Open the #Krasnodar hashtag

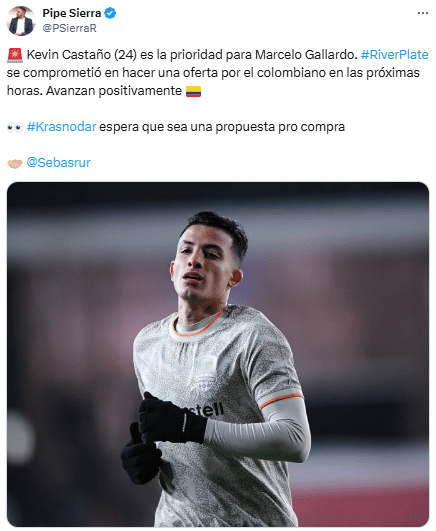pyautogui.click(x=61, y=127)
